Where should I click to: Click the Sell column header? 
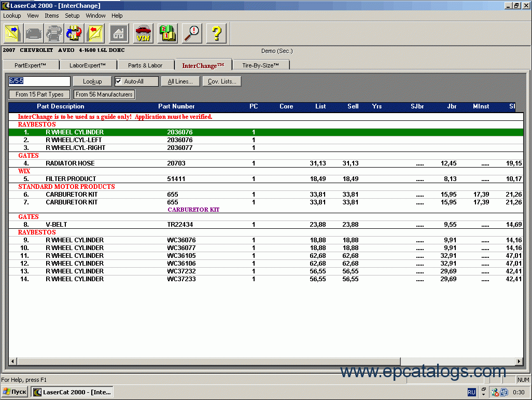pyautogui.click(x=353, y=106)
